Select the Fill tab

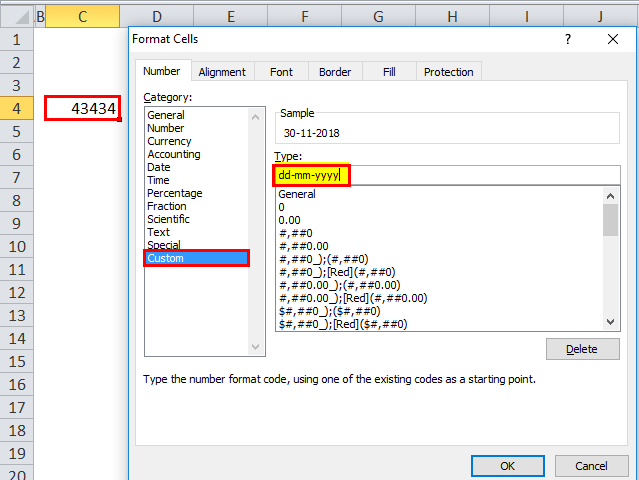389,72
